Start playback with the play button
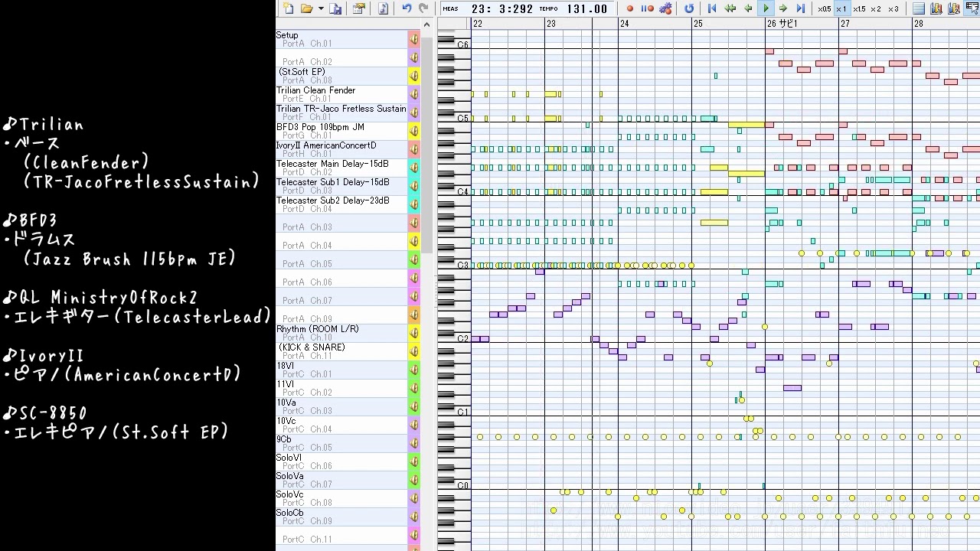Viewport: 980px width, 551px height. point(765,8)
